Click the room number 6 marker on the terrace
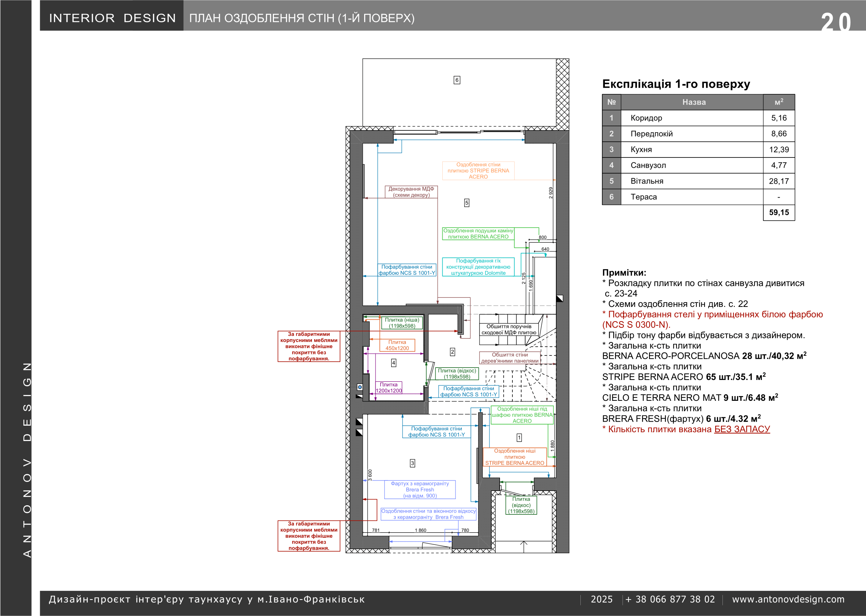The image size is (866, 616). tap(457, 80)
